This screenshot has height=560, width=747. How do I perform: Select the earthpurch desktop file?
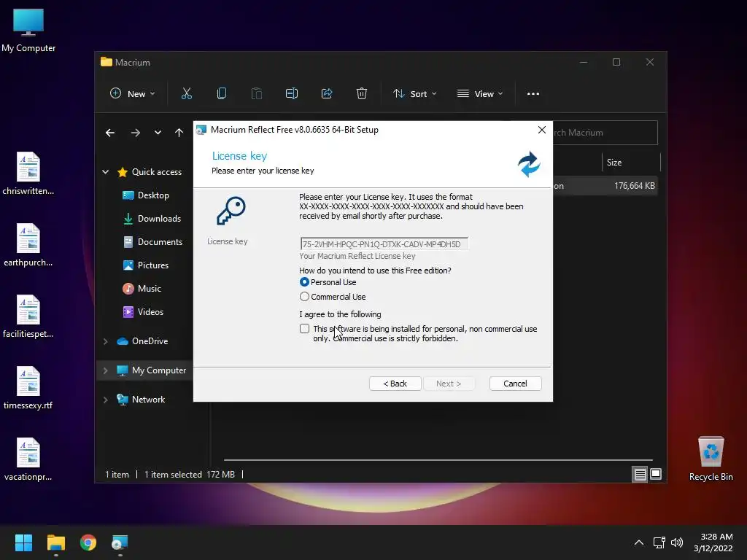pos(28,245)
